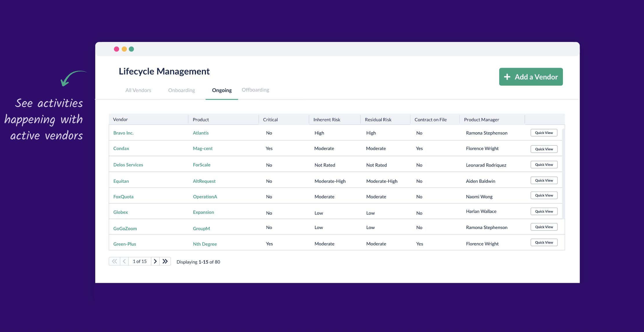
Task: Click the plus icon on Add a Vendor
Action: point(507,77)
